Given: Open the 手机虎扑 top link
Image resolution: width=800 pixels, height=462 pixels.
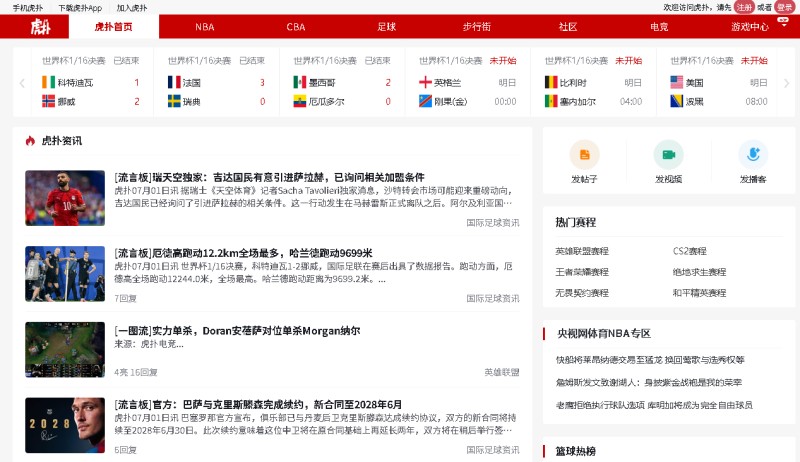Looking at the screenshot, I should (28, 8).
